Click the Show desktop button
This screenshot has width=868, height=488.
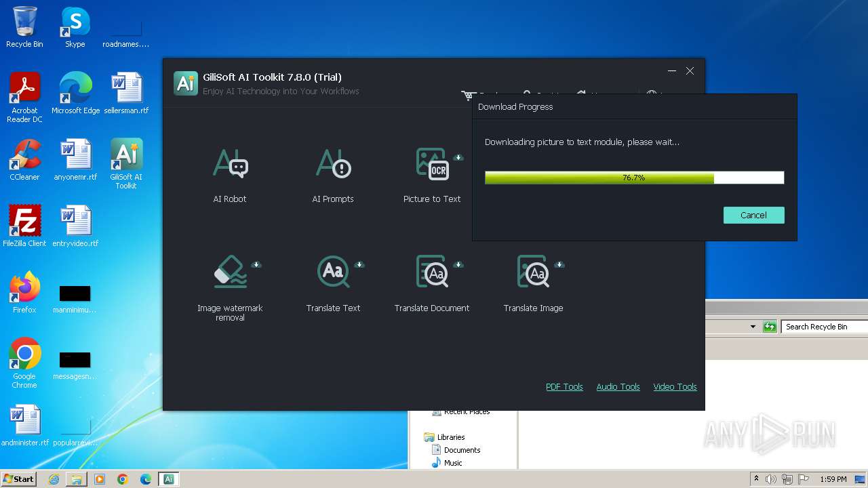[x=861, y=479]
